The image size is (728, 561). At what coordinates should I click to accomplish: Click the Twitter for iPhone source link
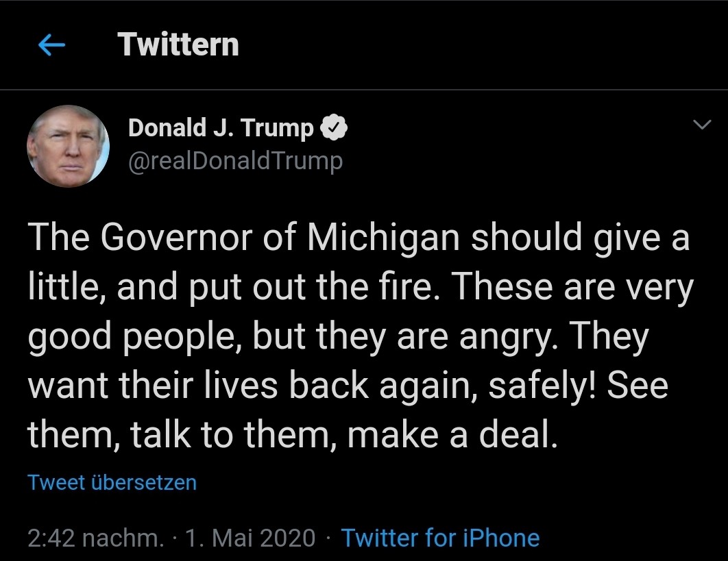click(x=440, y=538)
